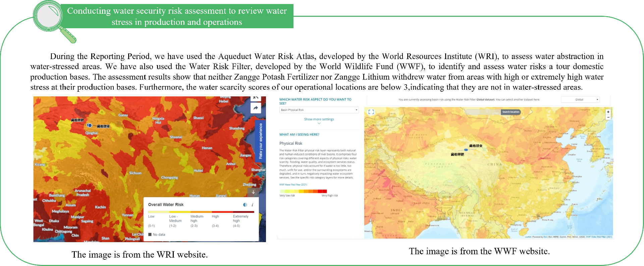Click the Leaflet attribution link
This screenshot has width=644, height=266.
528,237
